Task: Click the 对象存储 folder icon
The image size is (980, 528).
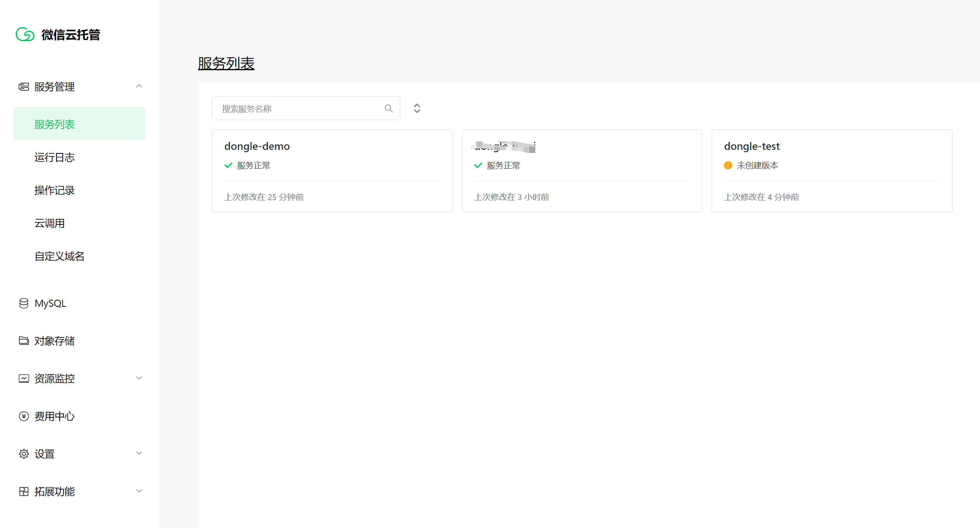Action: pyautogui.click(x=24, y=340)
